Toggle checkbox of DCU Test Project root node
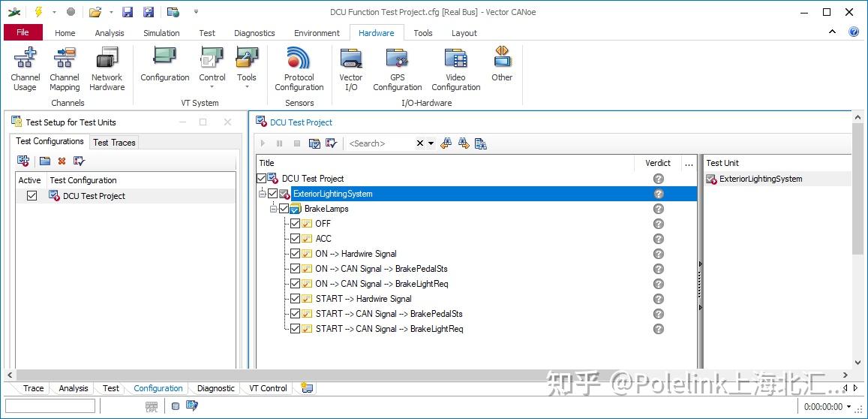868x419 pixels. coord(262,179)
